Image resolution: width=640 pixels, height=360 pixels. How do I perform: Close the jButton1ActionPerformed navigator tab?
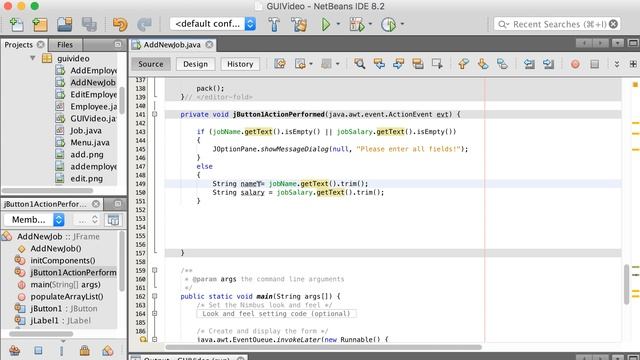[96, 204]
